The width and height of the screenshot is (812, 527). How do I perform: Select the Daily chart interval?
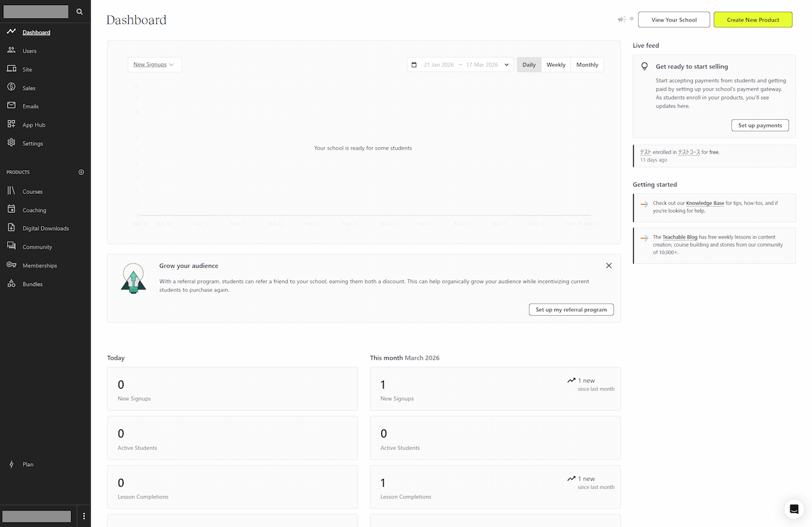[529, 65]
